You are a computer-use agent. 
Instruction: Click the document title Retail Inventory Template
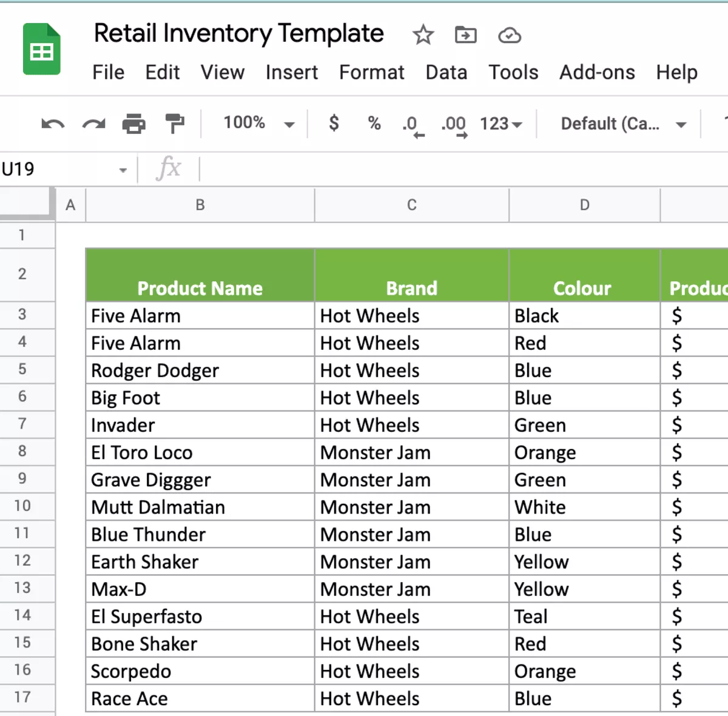(238, 33)
